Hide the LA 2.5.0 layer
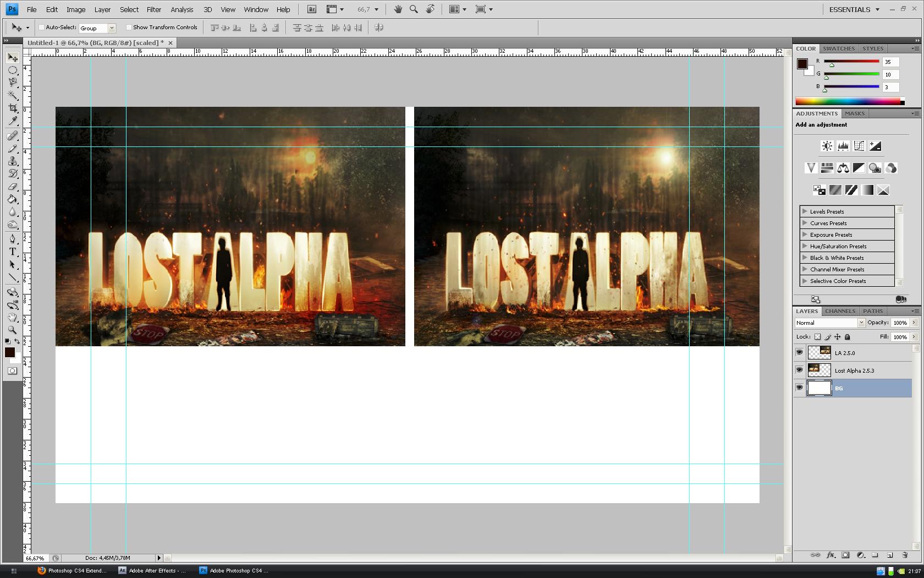This screenshot has height=578, width=924. pyautogui.click(x=799, y=353)
